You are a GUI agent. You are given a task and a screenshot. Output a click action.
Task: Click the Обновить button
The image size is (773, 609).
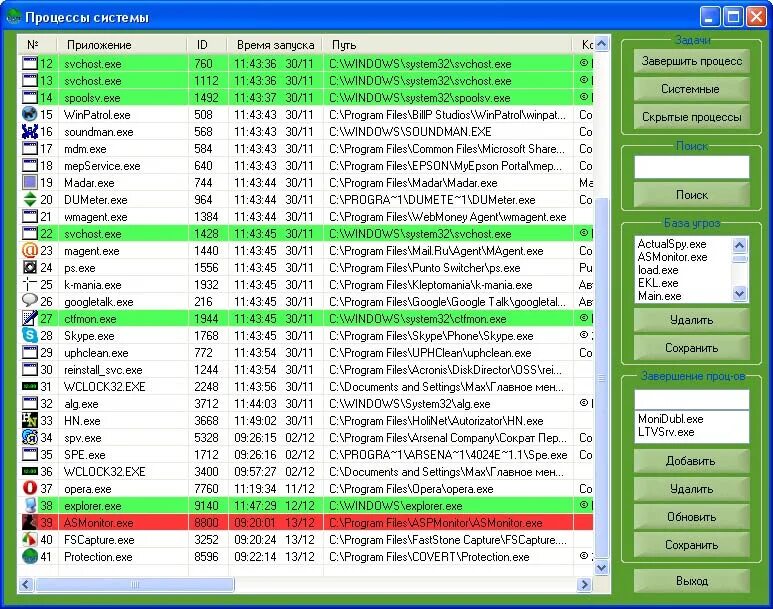point(692,517)
